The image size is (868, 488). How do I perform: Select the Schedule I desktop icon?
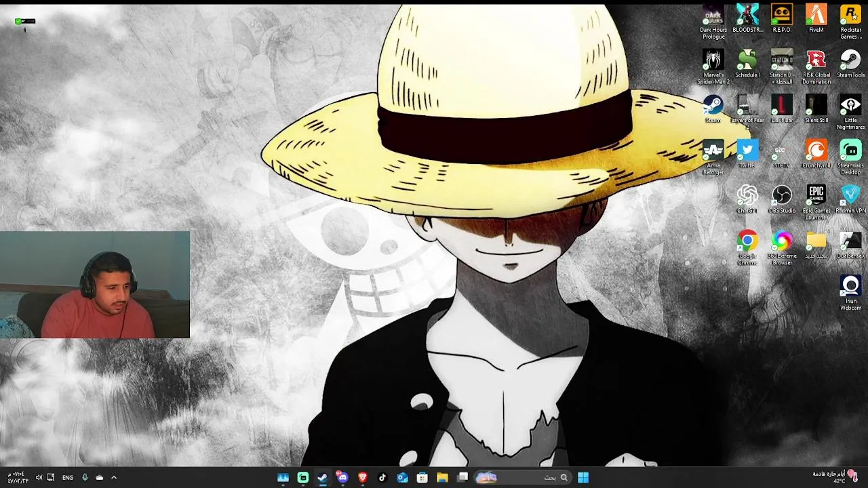tap(747, 64)
